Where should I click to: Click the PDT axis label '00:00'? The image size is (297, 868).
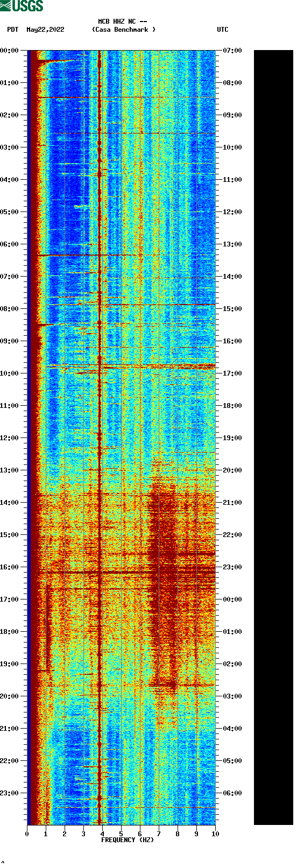(10, 51)
